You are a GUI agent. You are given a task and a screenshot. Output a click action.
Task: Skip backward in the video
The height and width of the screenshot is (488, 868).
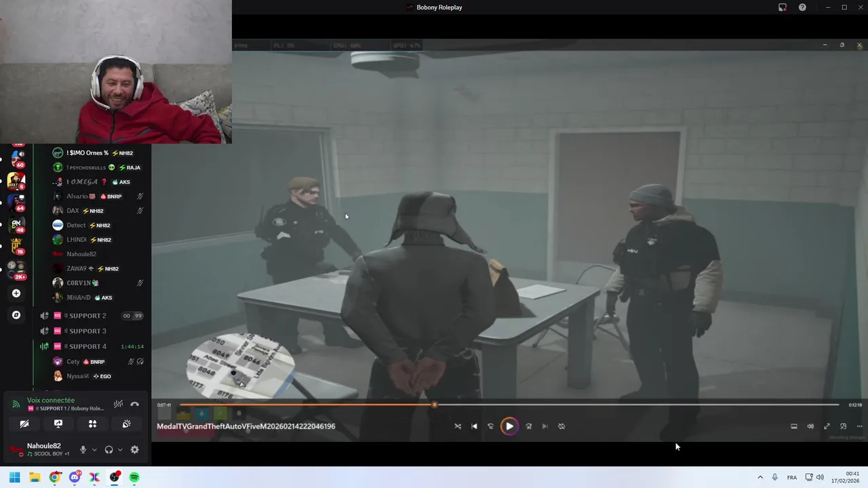(x=491, y=426)
